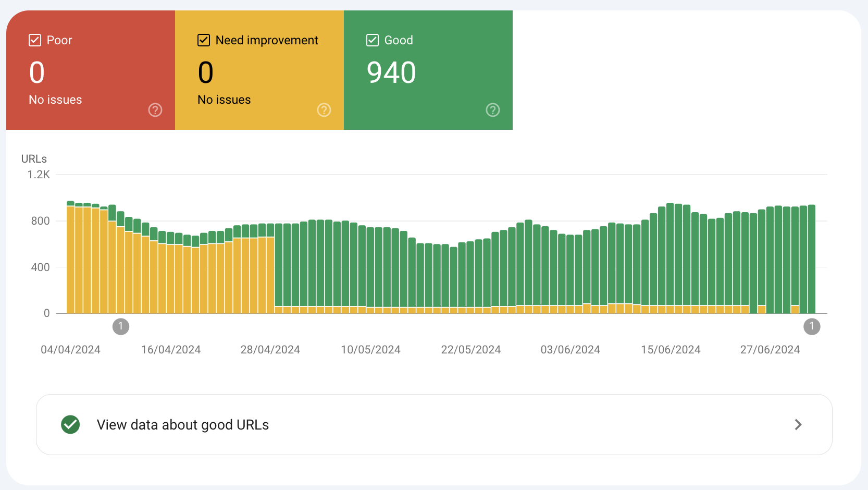This screenshot has height=490, width=868.
Task: Click the leftmost yellow bar in chart
Action: pos(70,261)
